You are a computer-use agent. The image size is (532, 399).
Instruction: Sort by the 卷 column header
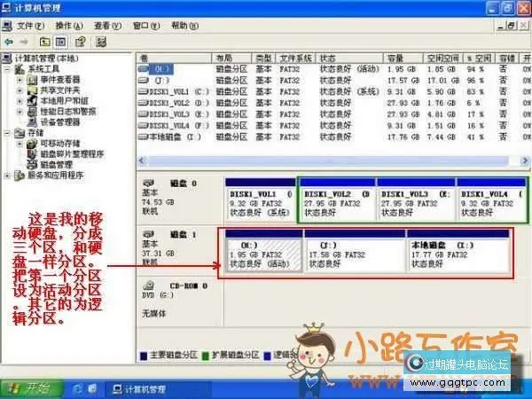[174, 58]
